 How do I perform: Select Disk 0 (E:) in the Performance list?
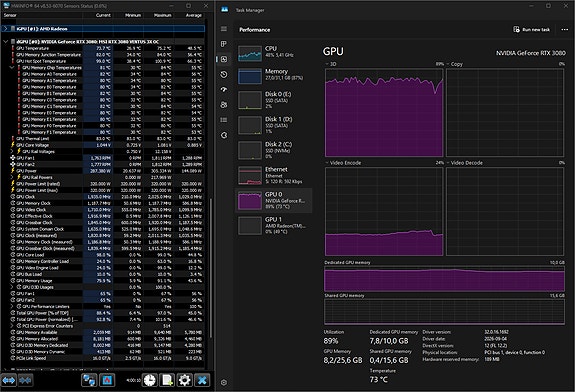click(274, 100)
